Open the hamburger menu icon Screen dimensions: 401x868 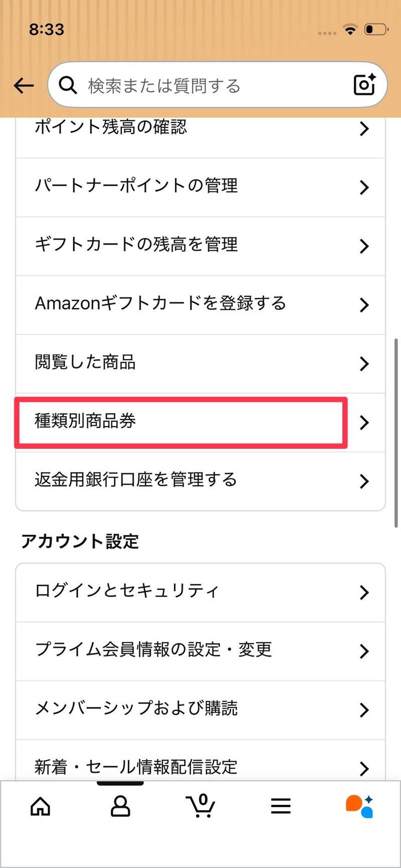coord(281,806)
